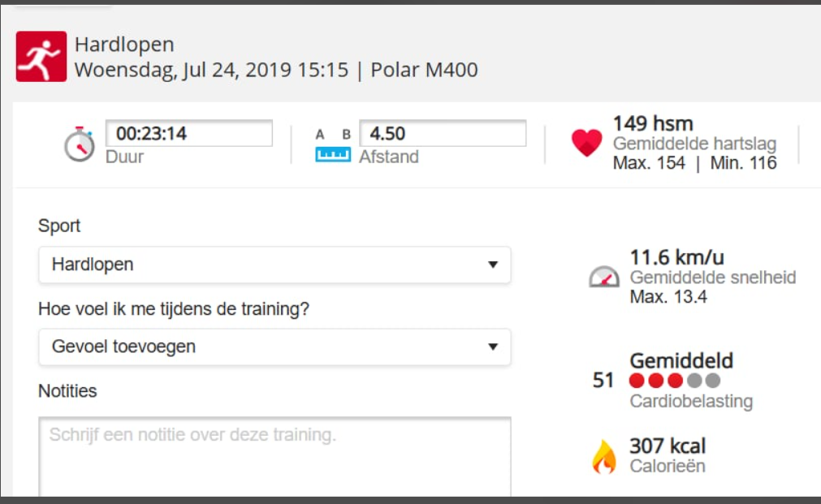Image resolution: width=821 pixels, height=504 pixels.
Task: Click the Sport dropdown arrow
Action: tap(492, 265)
